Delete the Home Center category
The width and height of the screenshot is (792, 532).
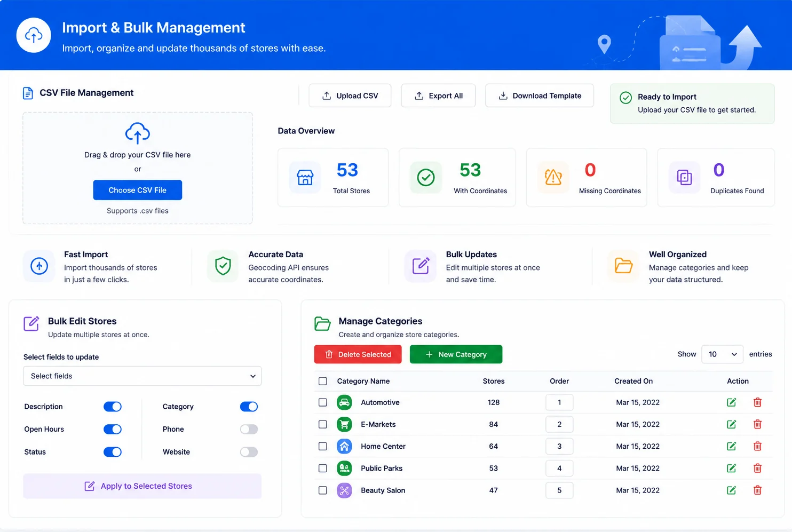[x=757, y=446]
